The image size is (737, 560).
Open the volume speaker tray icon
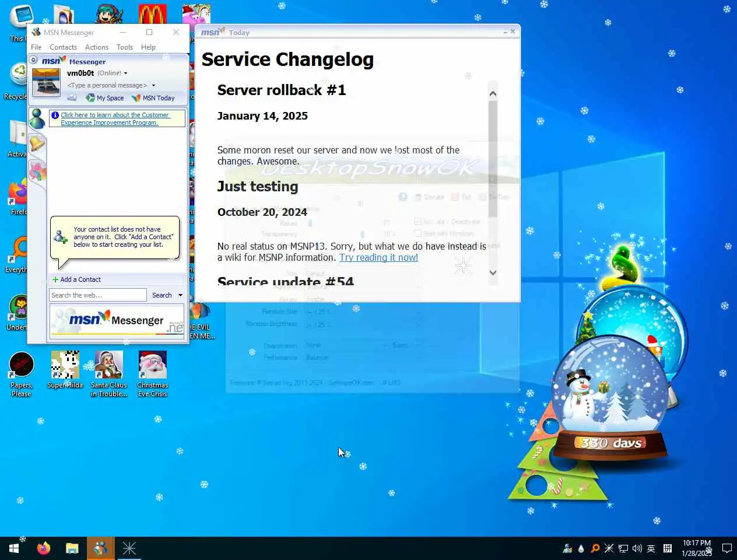point(637,548)
